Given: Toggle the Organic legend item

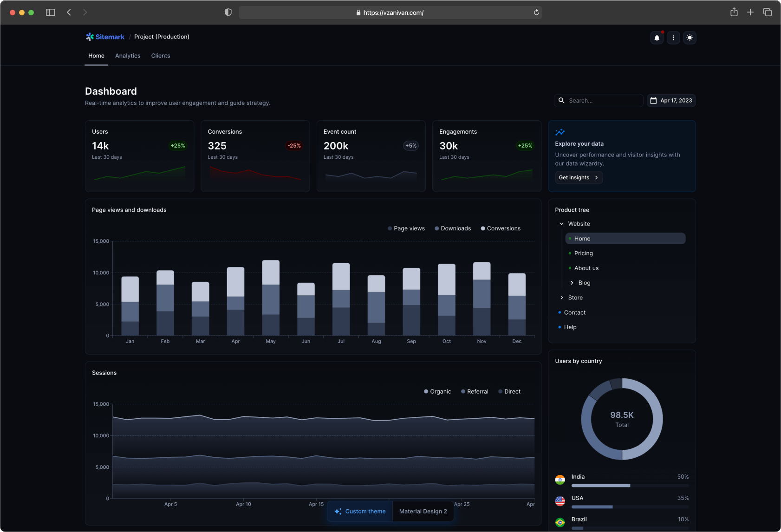Looking at the screenshot, I should coord(437,391).
